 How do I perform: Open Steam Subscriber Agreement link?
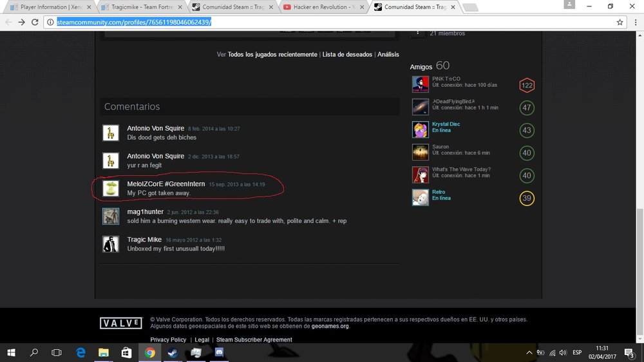pos(254,340)
